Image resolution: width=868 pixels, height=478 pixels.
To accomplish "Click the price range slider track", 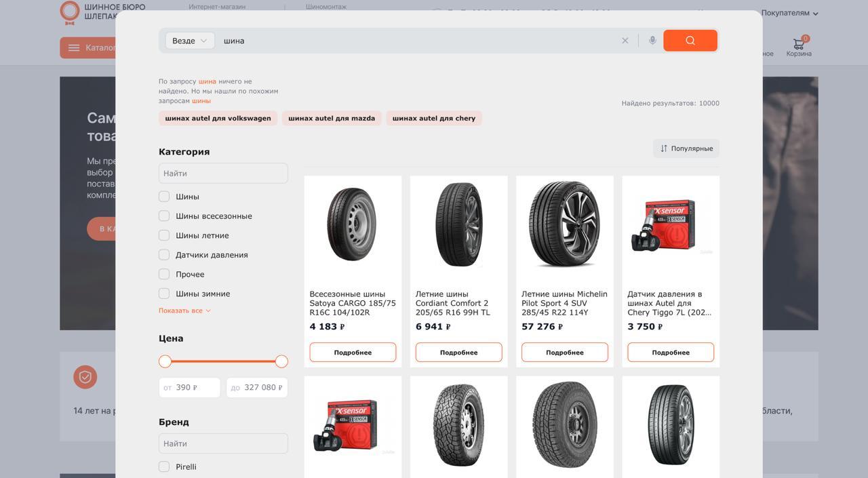I will [x=223, y=361].
